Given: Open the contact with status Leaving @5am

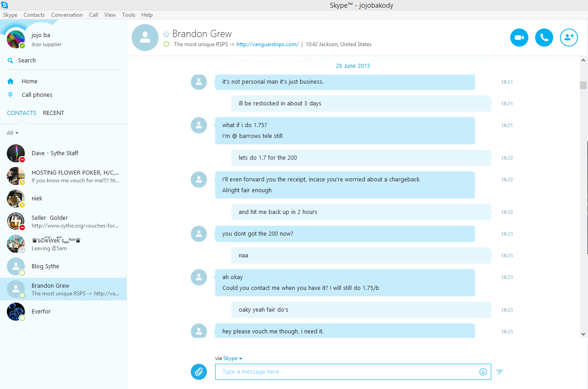Looking at the screenshot, I should point(63,244).
